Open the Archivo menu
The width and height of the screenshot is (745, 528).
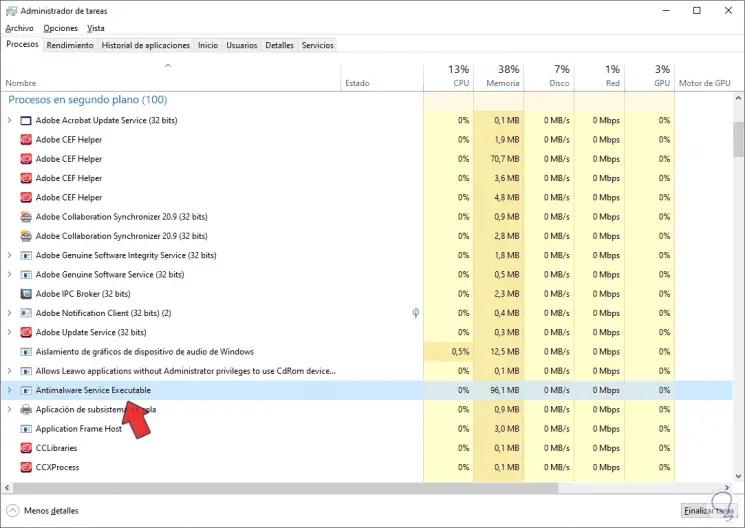(19, 29)
